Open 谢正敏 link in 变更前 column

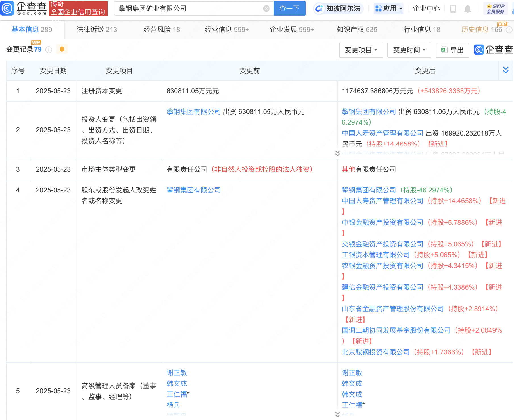pos(177,373)
